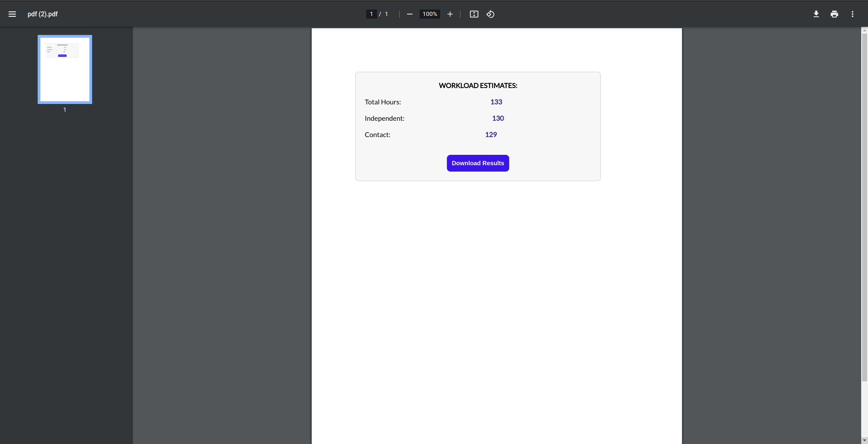Open the sidebar menu toggle
The height and width of the screenshot is (444, 868).
click(x=12, y=14)
